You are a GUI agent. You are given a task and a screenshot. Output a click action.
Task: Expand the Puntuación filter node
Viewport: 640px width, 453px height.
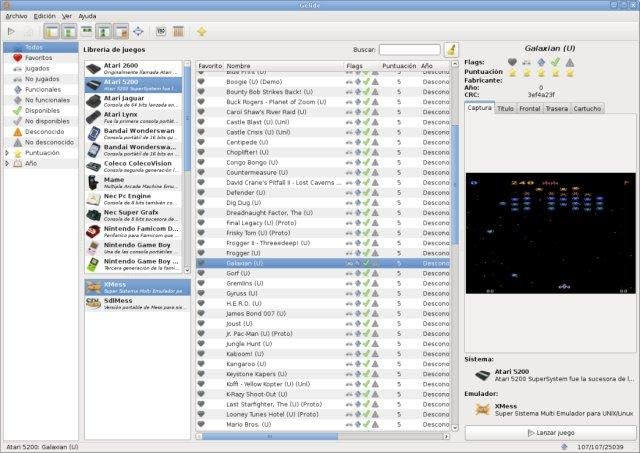(x=7, y=153)
